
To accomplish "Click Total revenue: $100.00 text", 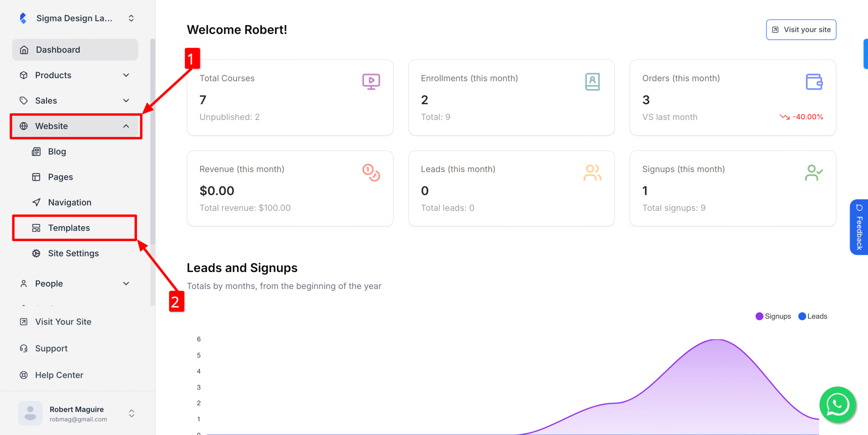I will tap(245, 208).
